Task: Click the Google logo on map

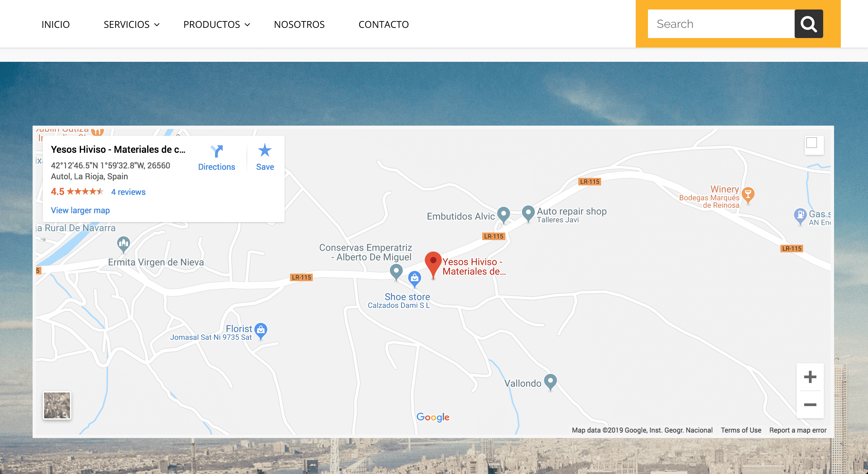Action: [433, 417]
